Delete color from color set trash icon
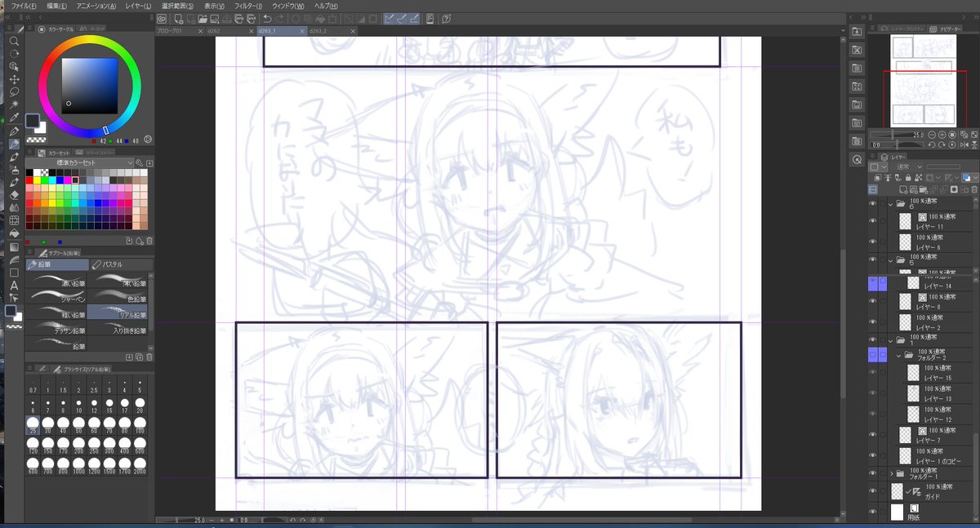Viewport: 980px width, 528px height. tap(149, 241)
